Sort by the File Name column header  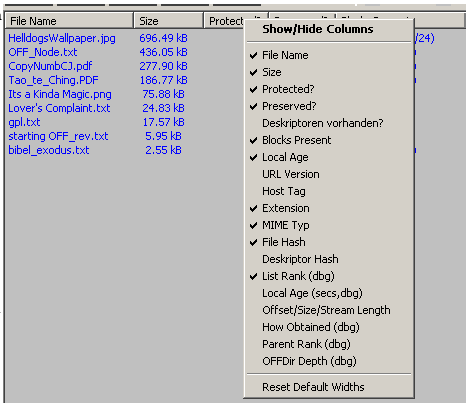pos(69,21)
